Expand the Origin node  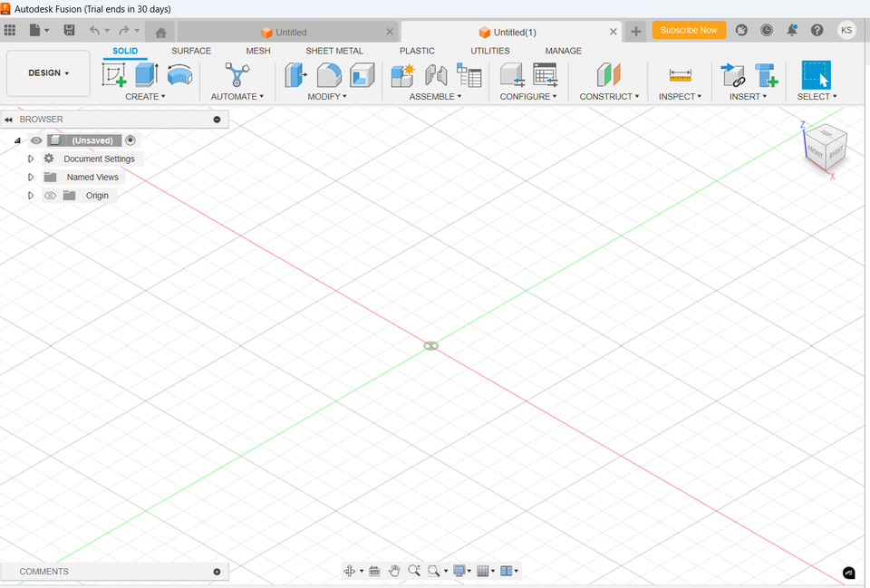click(31, 196)
